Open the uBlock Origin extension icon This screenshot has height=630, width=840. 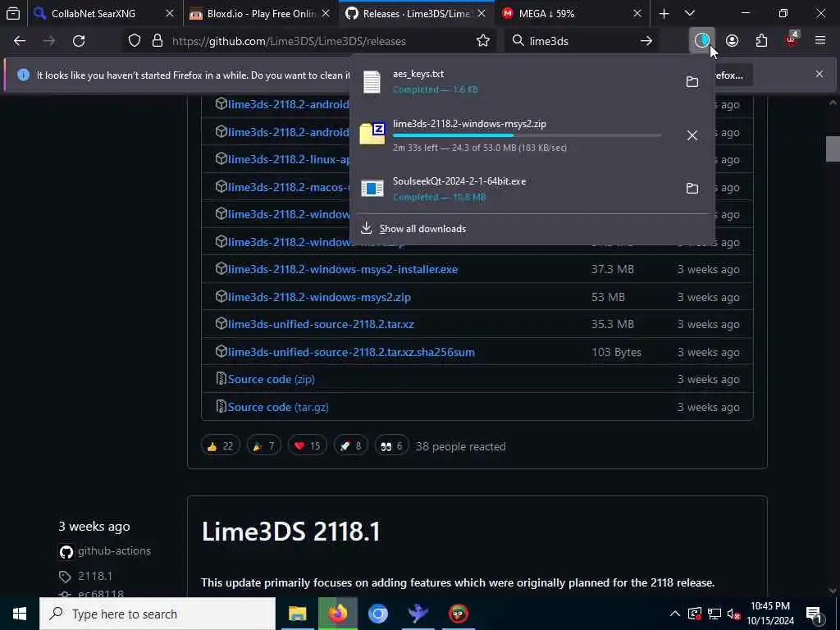(x=792, y=41)
